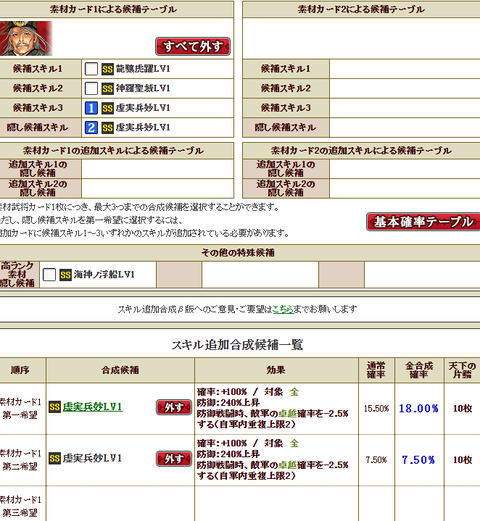Screen dimensions: 480x521
Task: Click the SS icon in 第一希望 row
Action: [55, 407]
